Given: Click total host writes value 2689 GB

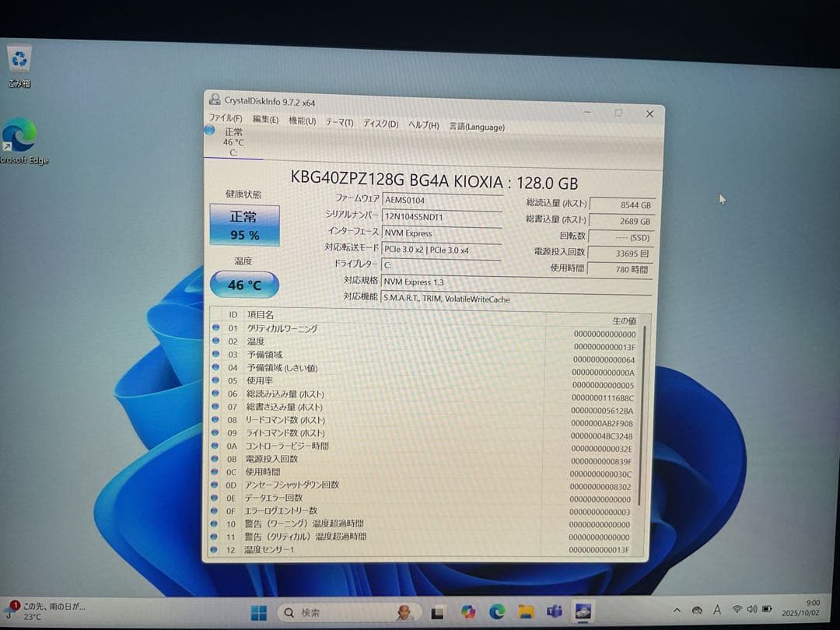Looking at the screenshot, I should tap(621, 221).
